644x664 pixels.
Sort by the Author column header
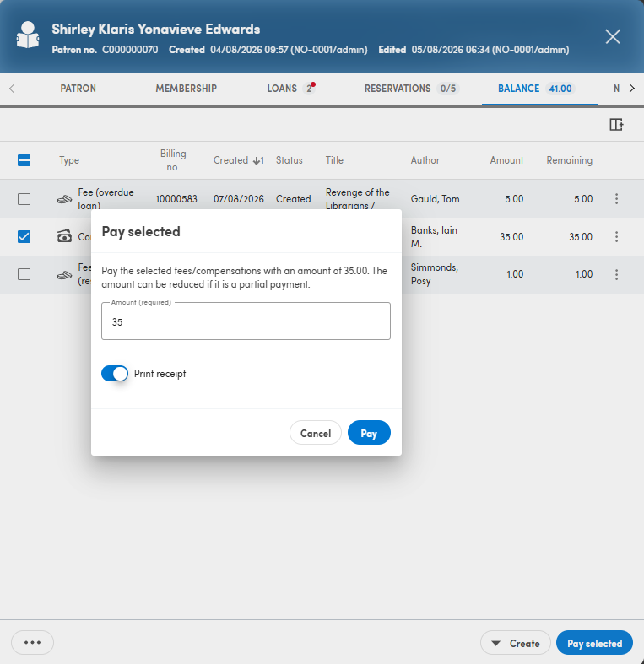point(425,160)
